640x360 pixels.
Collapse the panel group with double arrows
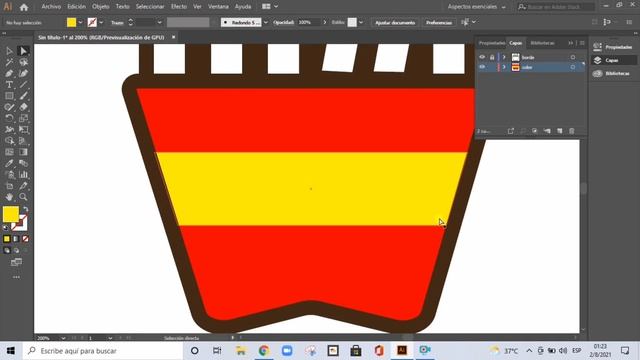coord(571,43)
